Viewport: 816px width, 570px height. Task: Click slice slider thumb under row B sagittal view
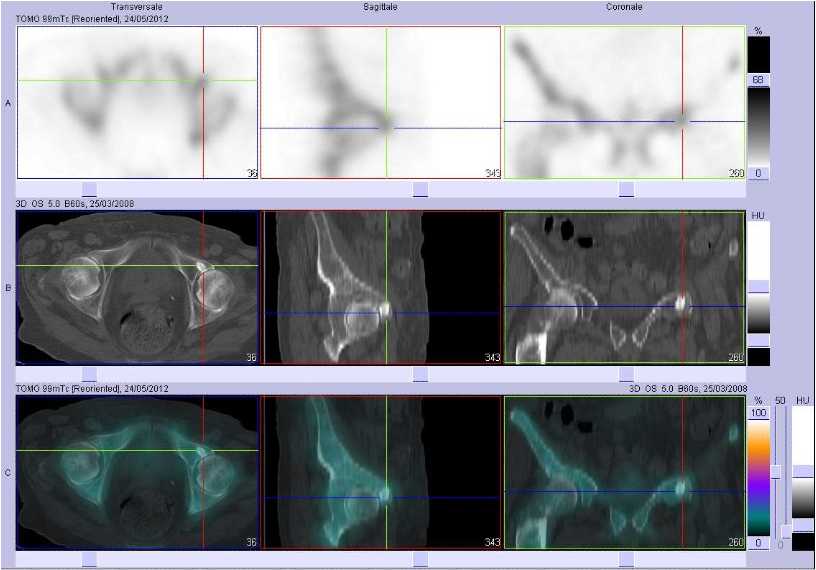[x=420, y=374]
